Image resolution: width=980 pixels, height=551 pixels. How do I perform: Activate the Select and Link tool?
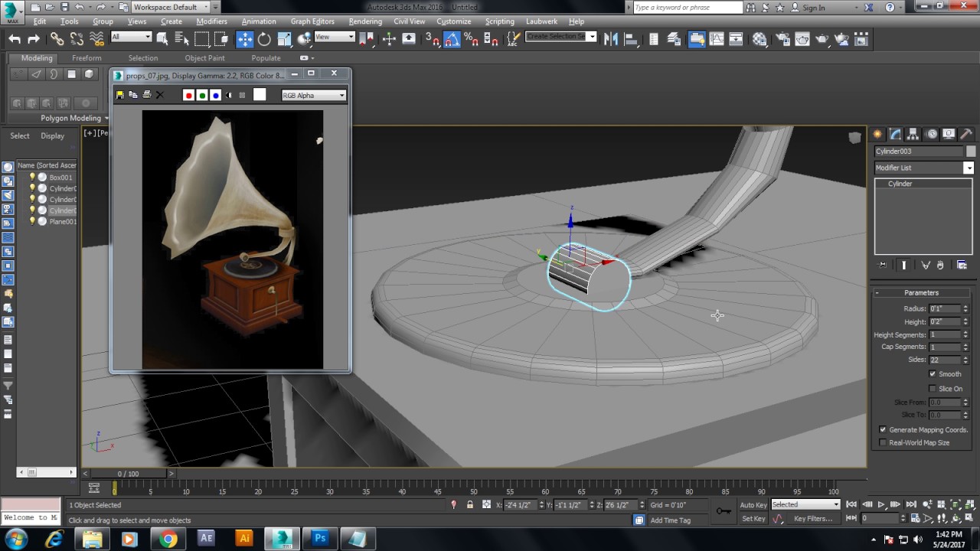(57, 39)
